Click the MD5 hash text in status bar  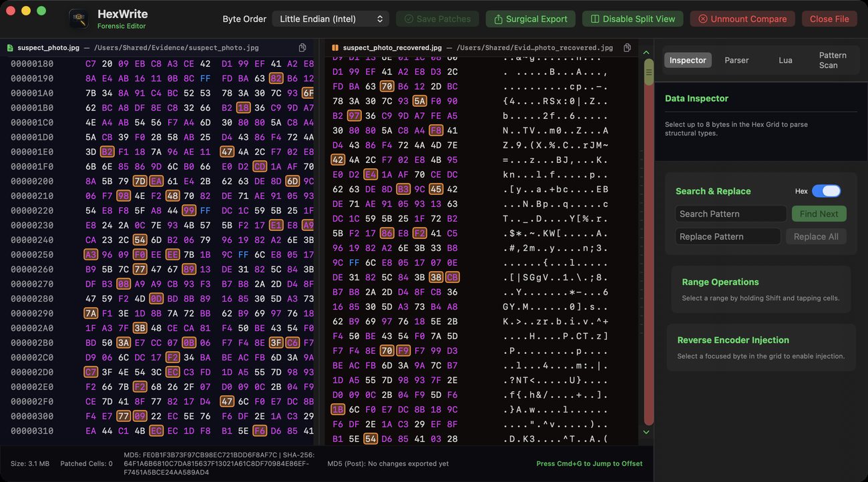pyautogui.click(x=220, y=463)
